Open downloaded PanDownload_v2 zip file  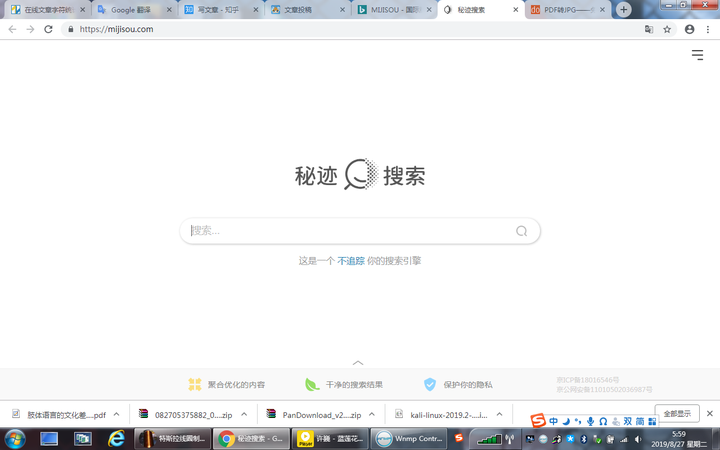coord(314,415)
